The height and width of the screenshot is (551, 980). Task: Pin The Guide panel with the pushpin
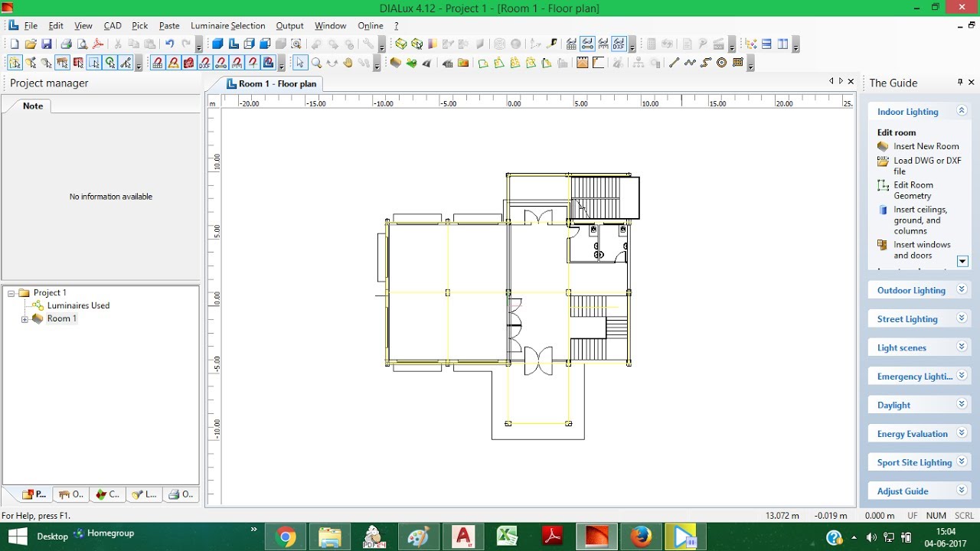pos(960,82)
